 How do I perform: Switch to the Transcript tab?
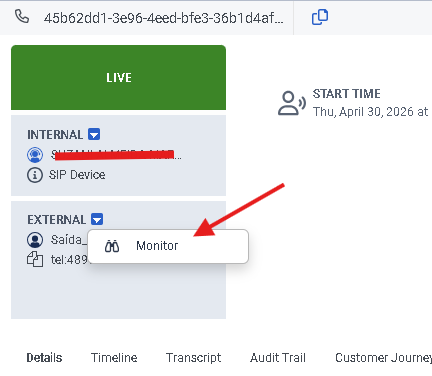[x=194, y=358]
